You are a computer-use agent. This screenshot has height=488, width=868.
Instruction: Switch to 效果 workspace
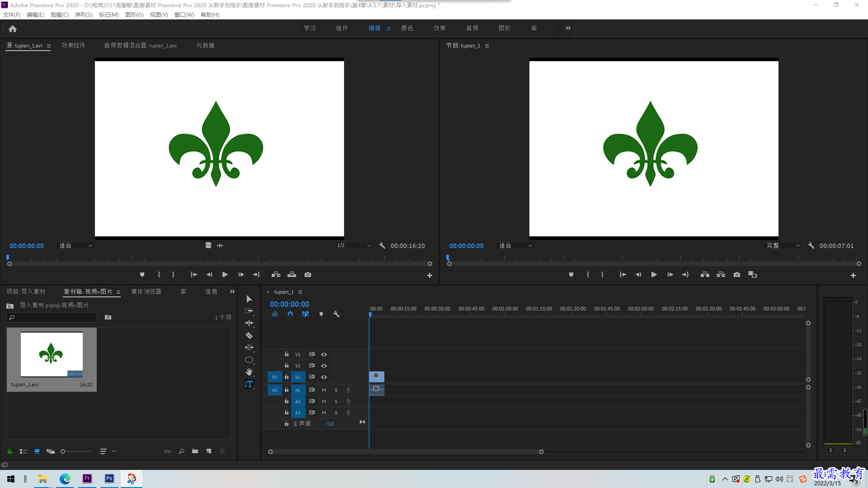point(440,28)
